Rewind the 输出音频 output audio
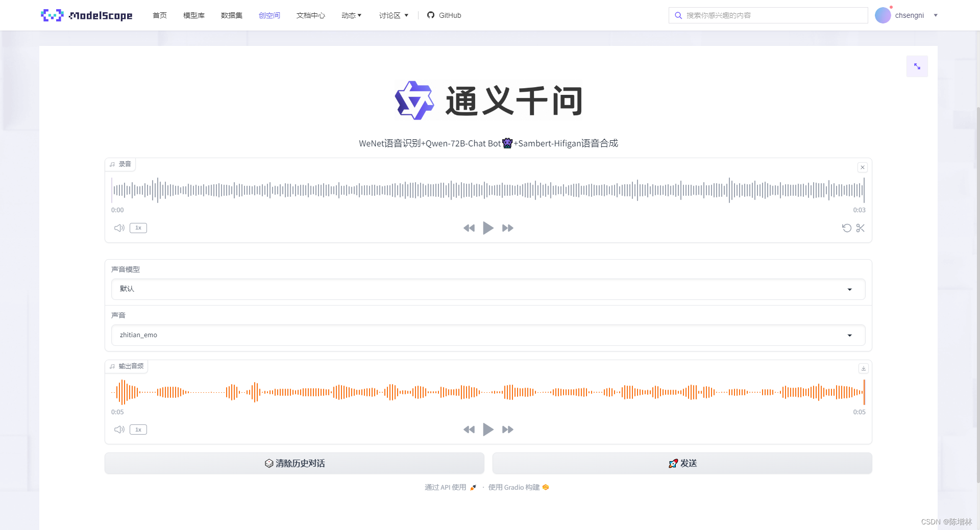 (469, 430)
